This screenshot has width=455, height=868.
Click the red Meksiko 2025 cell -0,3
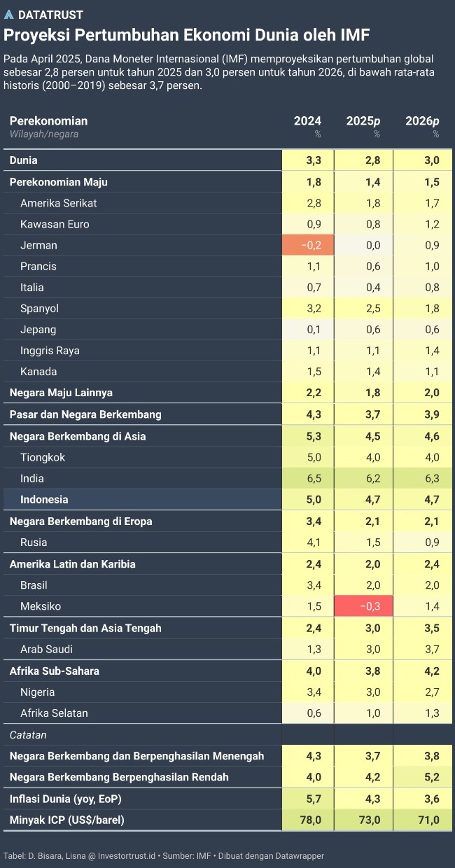click(363, 606)
